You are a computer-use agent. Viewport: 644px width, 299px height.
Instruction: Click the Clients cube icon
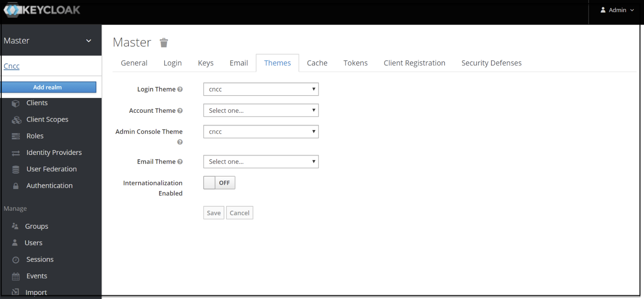16,104
